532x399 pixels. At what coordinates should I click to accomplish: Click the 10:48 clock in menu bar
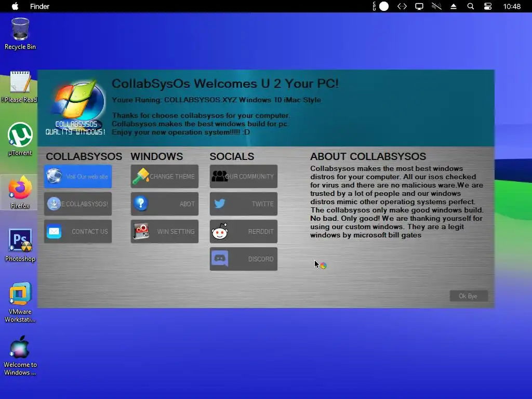click(x=512, y=6)
